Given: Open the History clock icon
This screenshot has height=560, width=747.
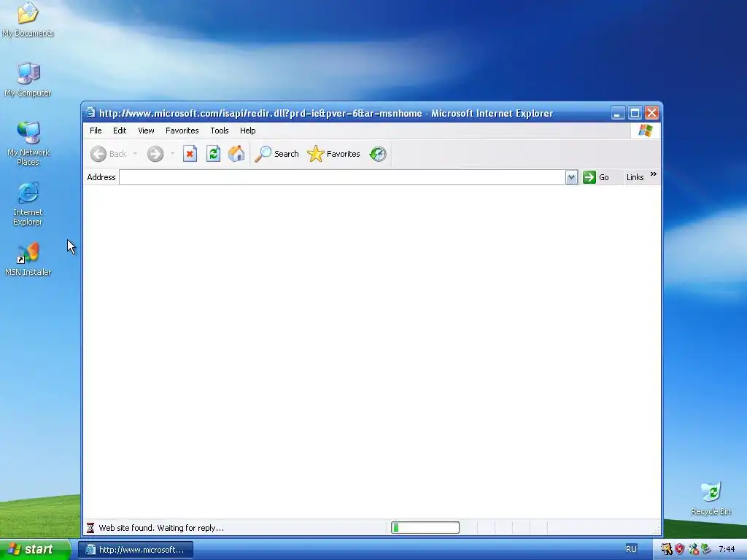Looking at the screenshot, I should pos(378,154).
